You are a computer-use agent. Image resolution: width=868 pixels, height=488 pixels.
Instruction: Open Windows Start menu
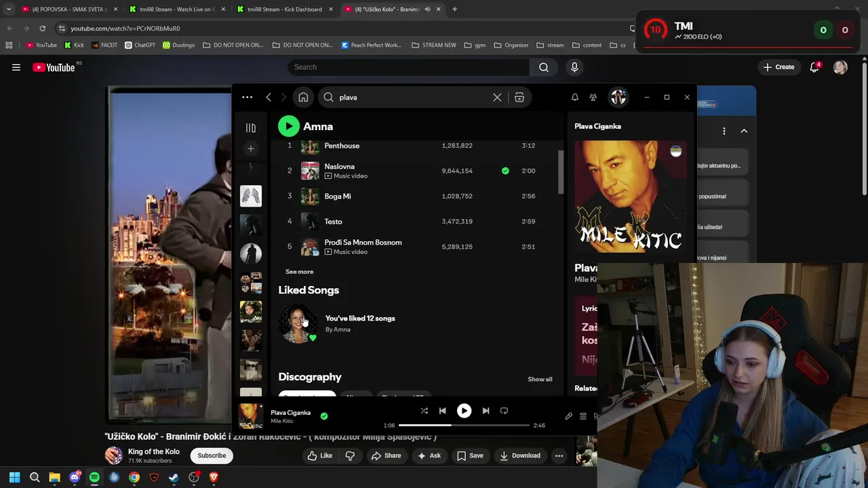point(15,477)
